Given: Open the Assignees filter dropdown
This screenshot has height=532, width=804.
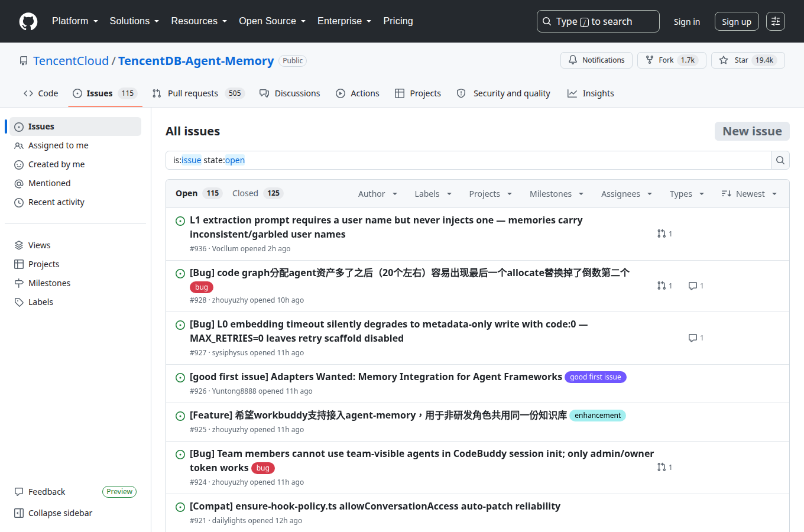Looking at the screenshot, I should (x=627, y=194).
